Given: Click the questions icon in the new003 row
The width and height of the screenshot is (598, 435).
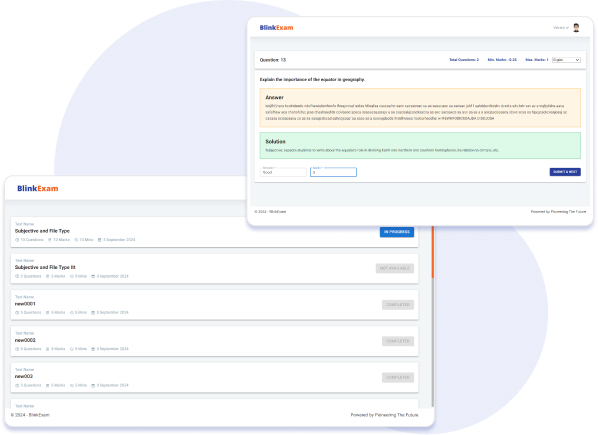Looking at the screenshot, I should (17, 385).
